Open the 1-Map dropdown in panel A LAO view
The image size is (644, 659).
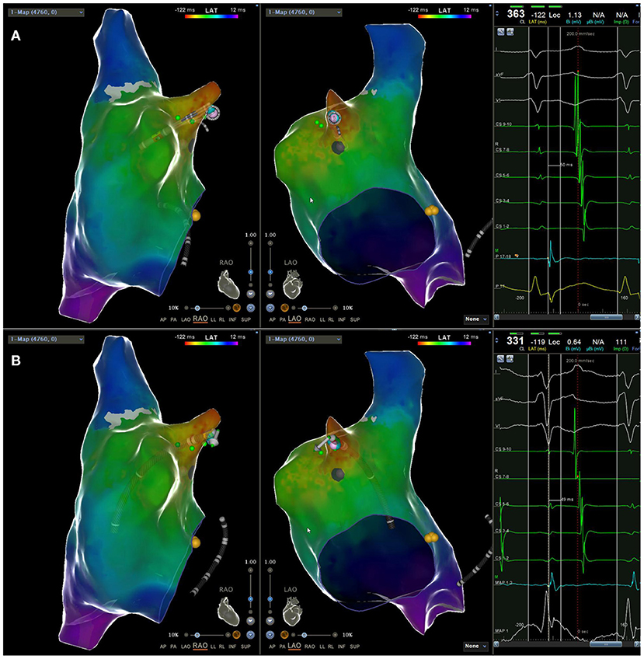(303, 12)
